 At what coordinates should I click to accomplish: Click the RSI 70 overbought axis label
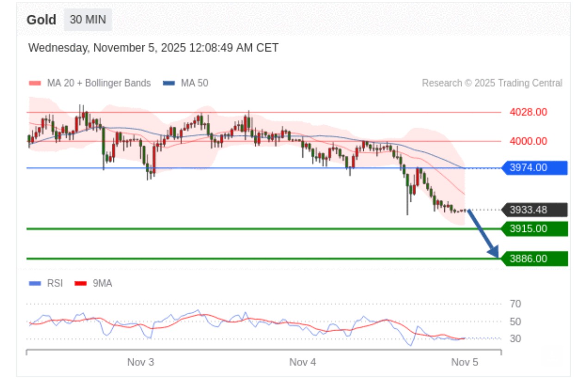pyautogui.click(x=515, y=304)
